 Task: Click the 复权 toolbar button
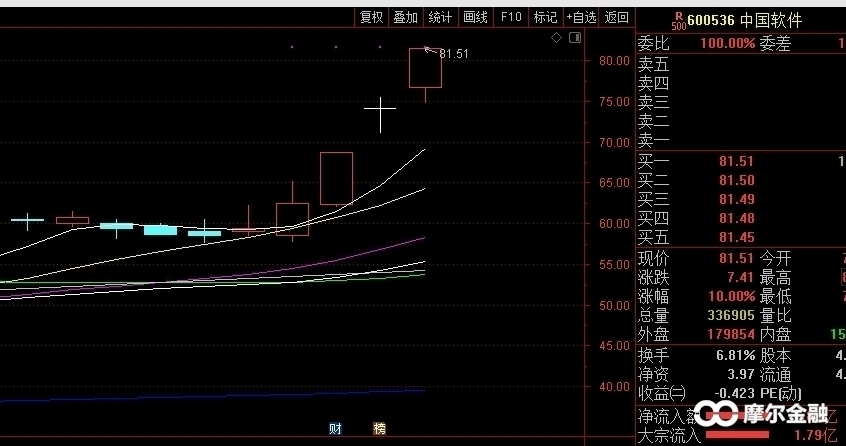371,17
